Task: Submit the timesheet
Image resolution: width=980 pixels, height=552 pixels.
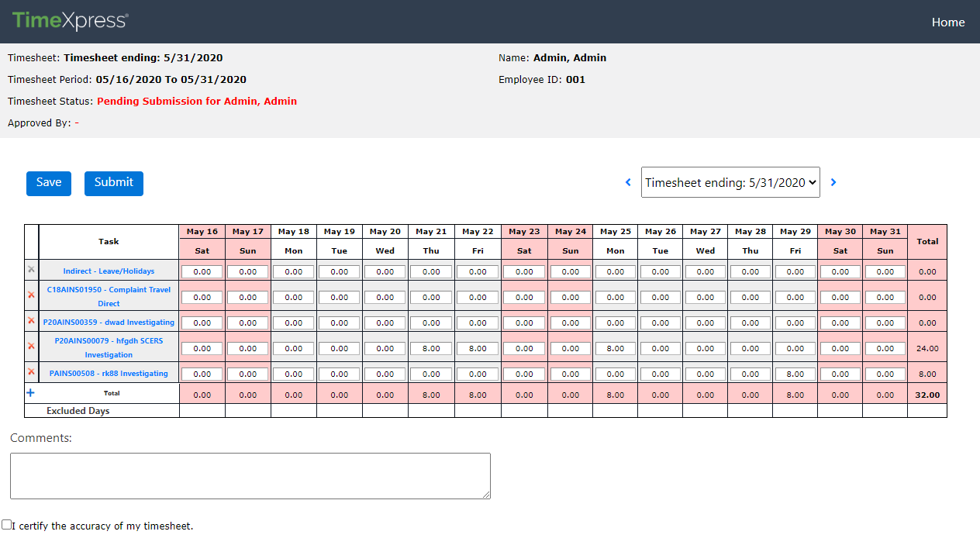Action: [x=113, y=183]
